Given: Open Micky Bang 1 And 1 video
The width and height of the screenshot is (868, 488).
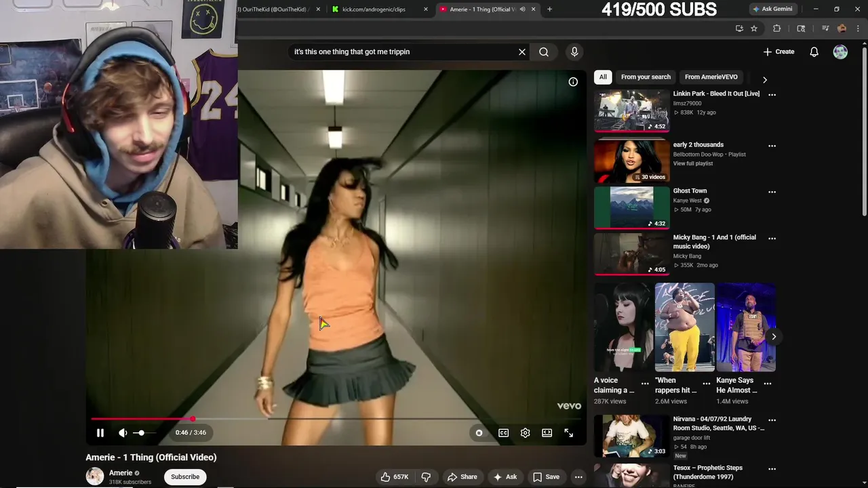Looking at the screenshot, I should click(x=632, y=254).
